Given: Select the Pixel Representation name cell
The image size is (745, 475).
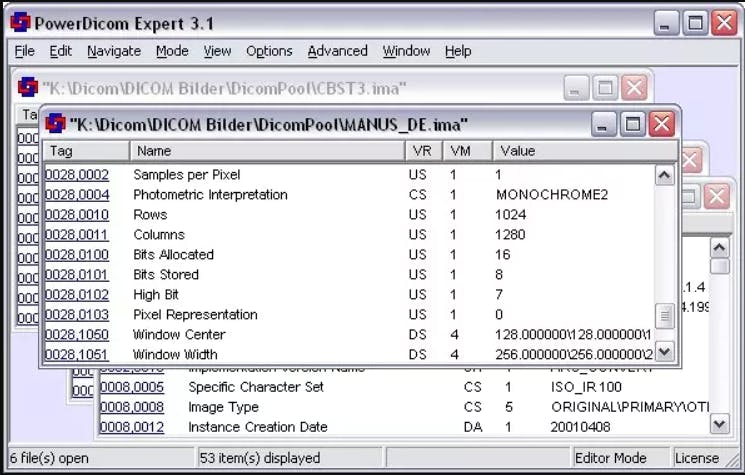Looking at the screenshot, I should (195, 314).
